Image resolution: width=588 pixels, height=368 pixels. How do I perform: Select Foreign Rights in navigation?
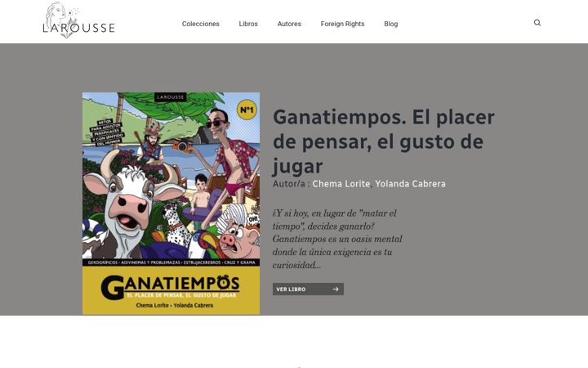(342, 24)
